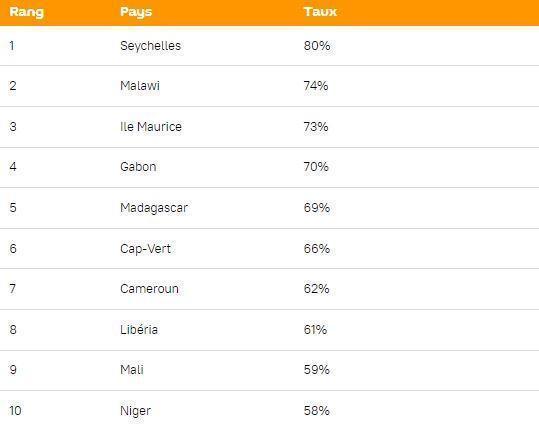Click the 66% rate value
539x431 pixels.
click(317, 248)
